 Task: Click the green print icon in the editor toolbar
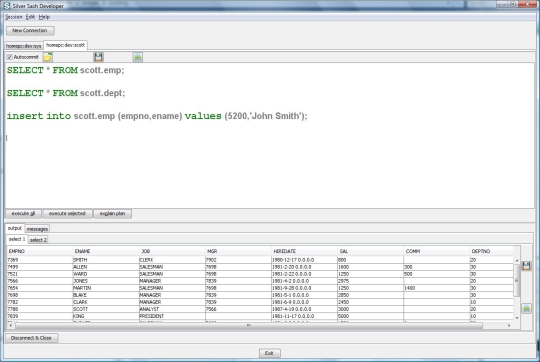(x=138, y=57)
